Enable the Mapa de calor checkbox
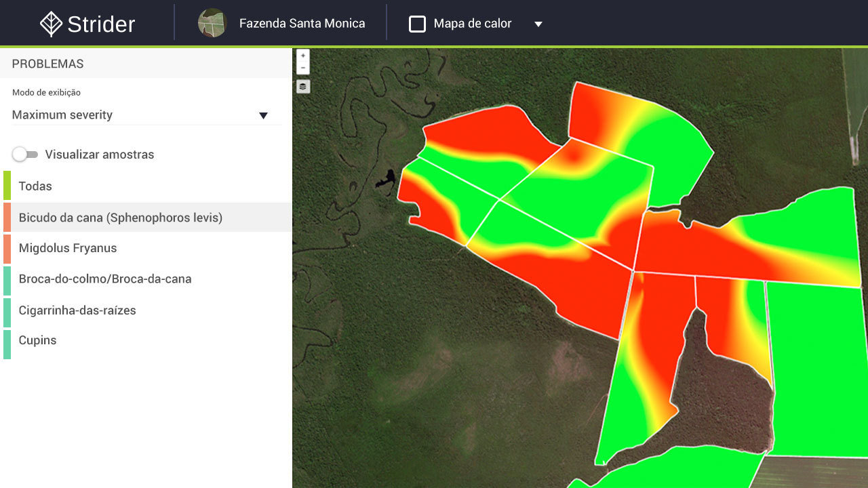Viewport: 868px width, 488px height. click(x=417, y=24)
